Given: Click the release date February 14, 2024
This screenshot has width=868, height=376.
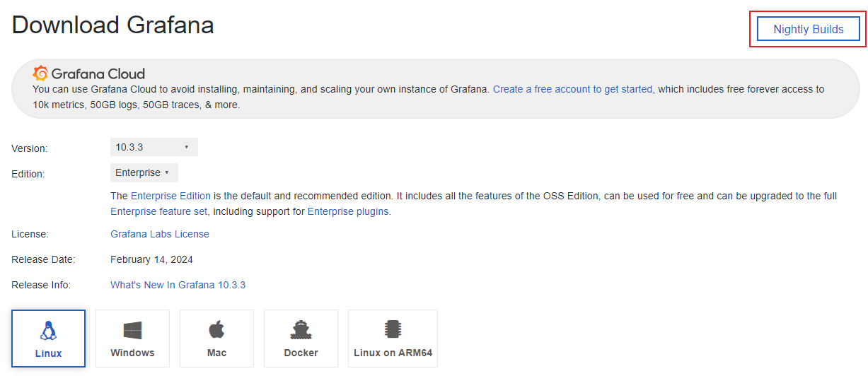Looking at the screenshot, I should tap(151, 259).
